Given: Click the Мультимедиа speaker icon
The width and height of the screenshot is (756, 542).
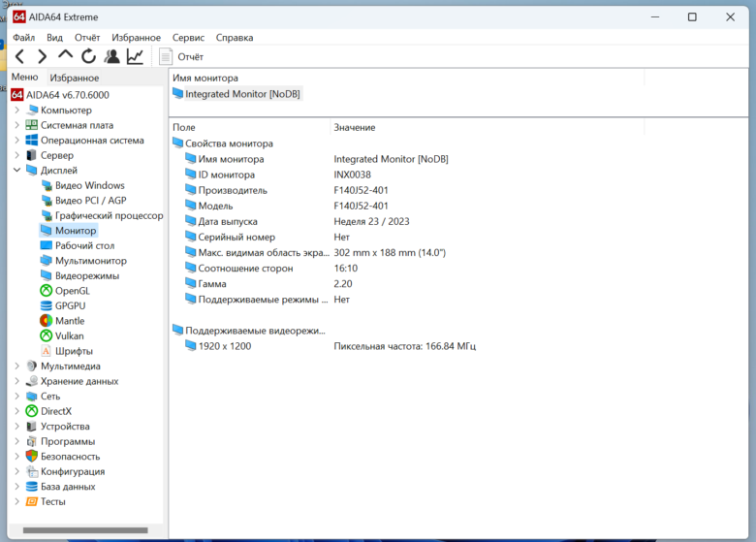Looking at the screenshot, I should [32, 366].
